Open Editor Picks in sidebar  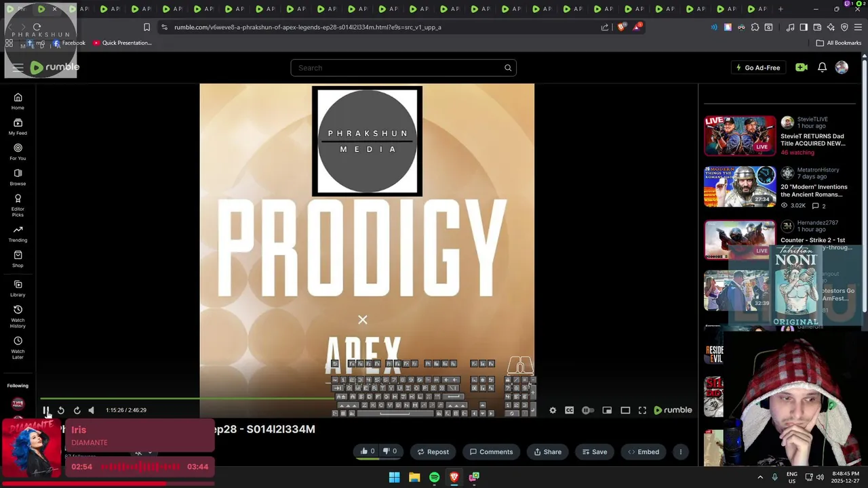[x=18, y=205]
